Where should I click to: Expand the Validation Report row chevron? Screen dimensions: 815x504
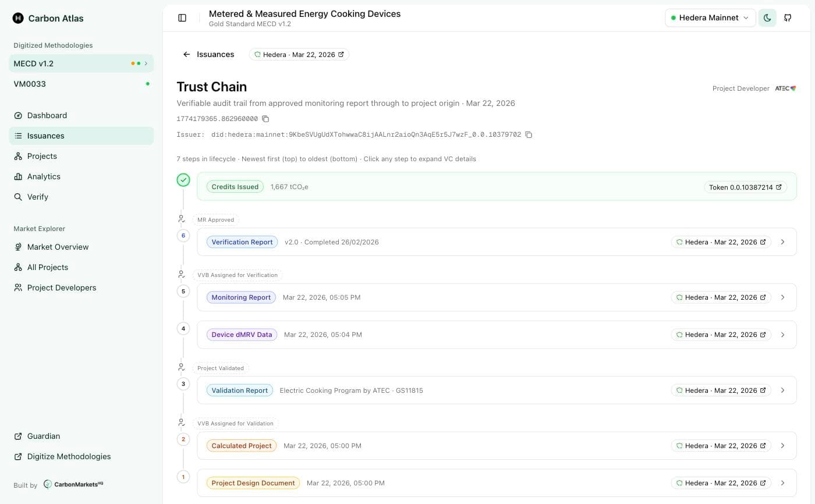point(782,391)
